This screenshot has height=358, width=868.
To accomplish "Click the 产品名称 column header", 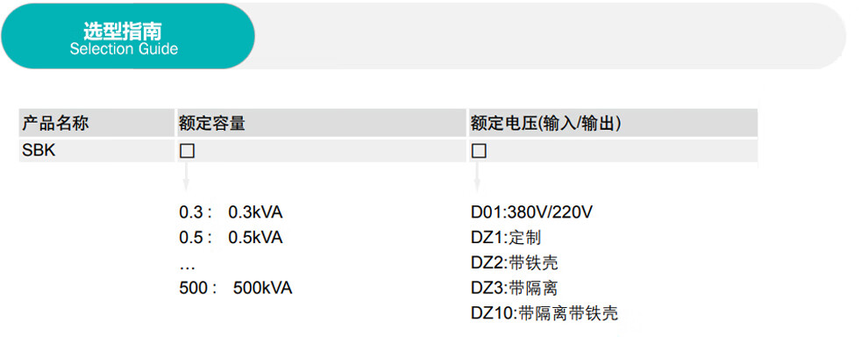I will (55, 124).
